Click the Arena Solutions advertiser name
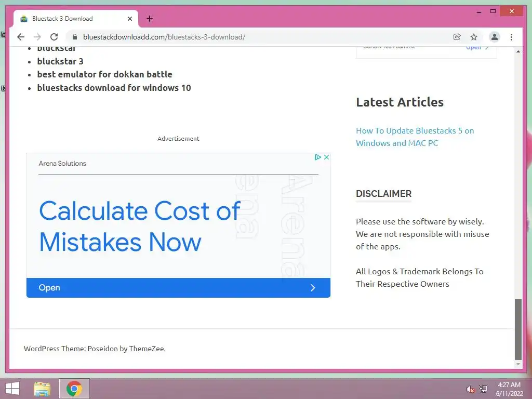Screen dimensions: 532x399 [62, 164]
